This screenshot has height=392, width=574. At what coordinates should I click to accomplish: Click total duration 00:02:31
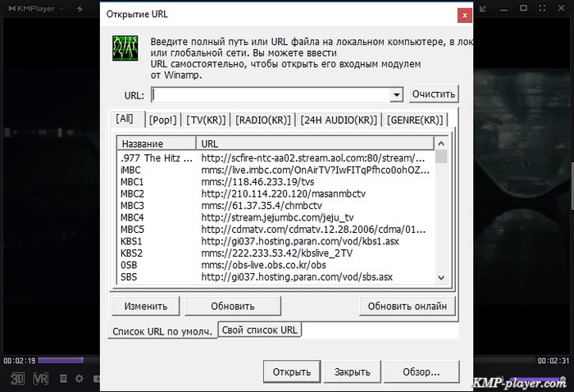coord(553,361)
